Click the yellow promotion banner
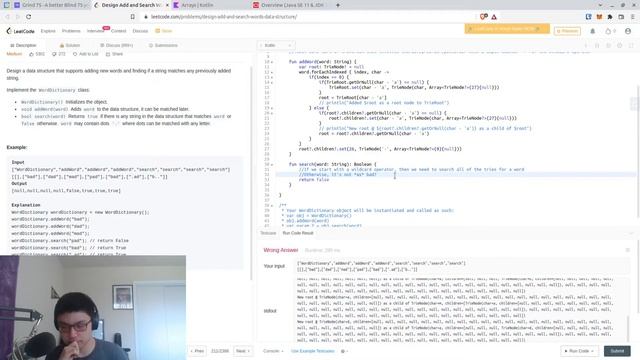 pyautogui.click(x=507, y=29)
